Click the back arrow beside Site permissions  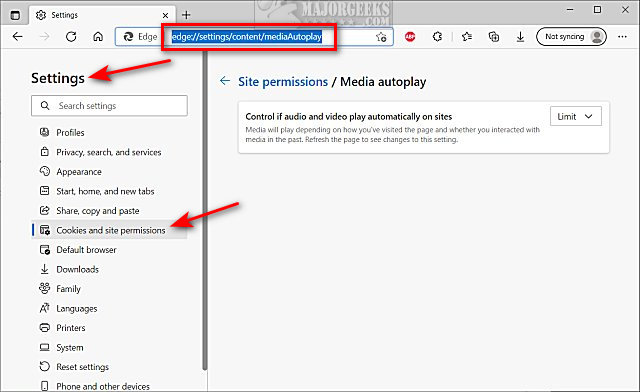tap(225, 81)
